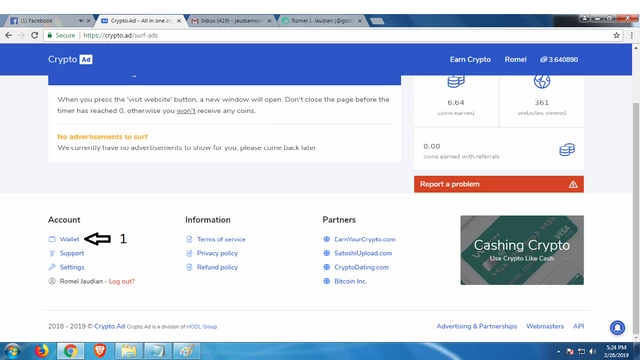Screen dimensions: 640x360
Task: Click the browser forward arrow
Action: click(22, 36)
